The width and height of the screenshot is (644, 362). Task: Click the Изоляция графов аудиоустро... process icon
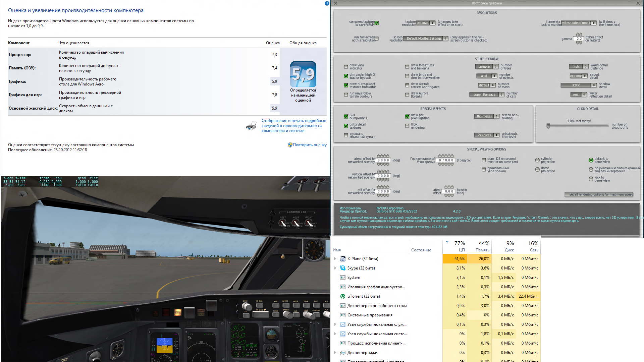pos(343,287)
